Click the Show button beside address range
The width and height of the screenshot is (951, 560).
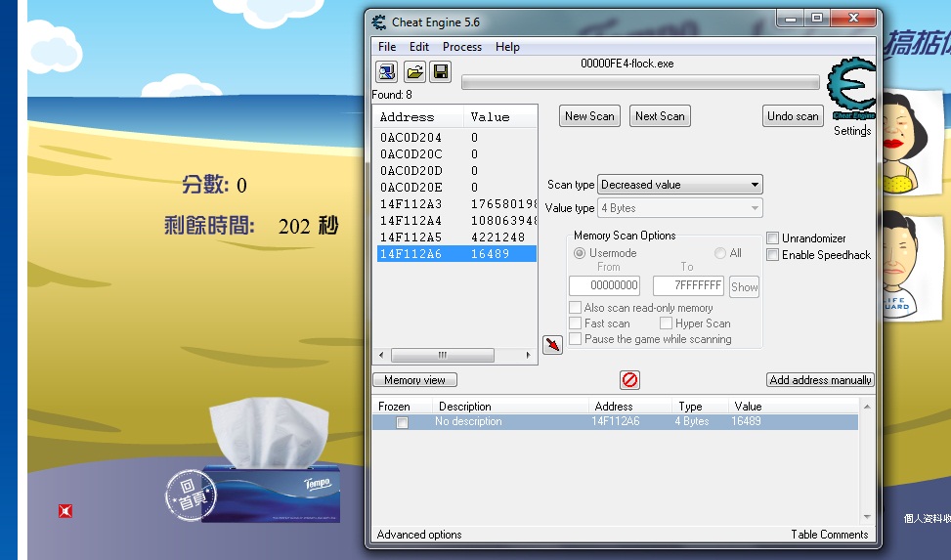pyautogui.click(x=744, y=287)
